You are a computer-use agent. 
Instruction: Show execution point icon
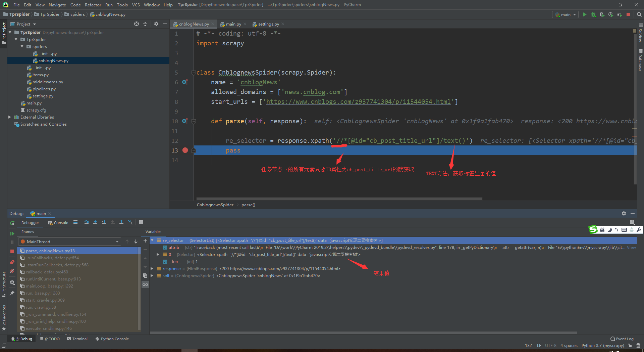[75, 222]
